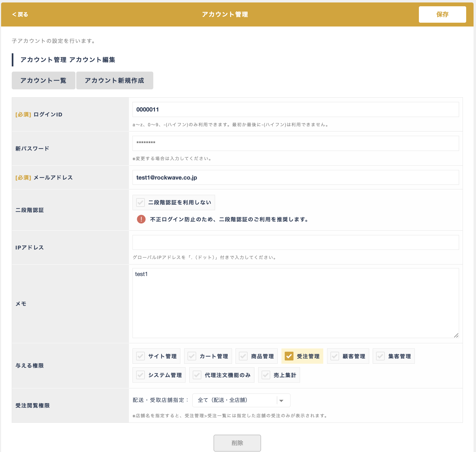Select the 集客管理 permission checkbox
The width and height of the screenshot is (476, 452).
380,356
